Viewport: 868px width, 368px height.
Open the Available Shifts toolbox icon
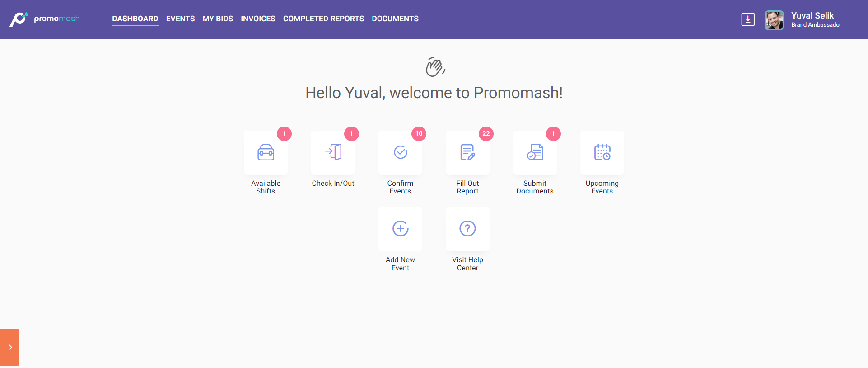pos(266,153)
